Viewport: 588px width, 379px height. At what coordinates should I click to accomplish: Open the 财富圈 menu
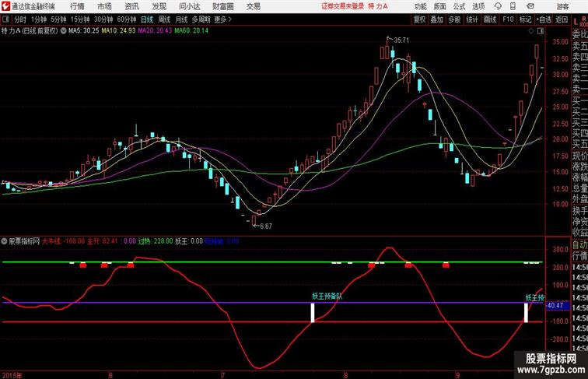point(222,6)
